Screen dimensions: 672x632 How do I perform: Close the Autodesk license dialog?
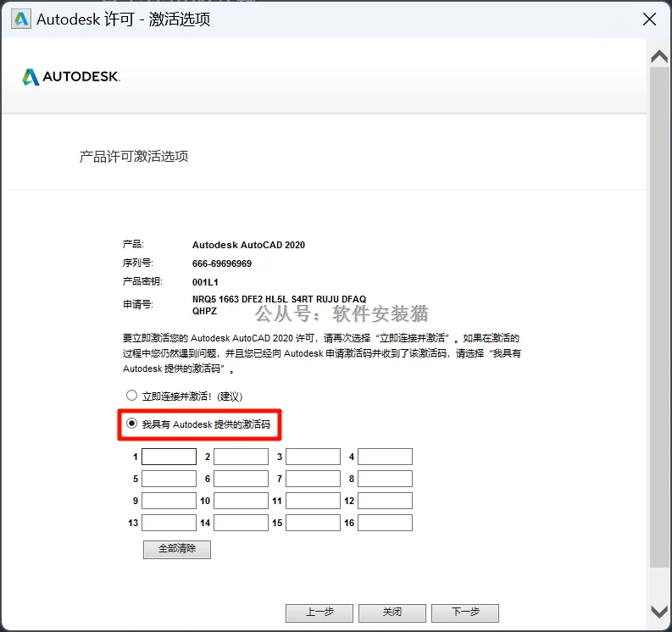(649, 19)
